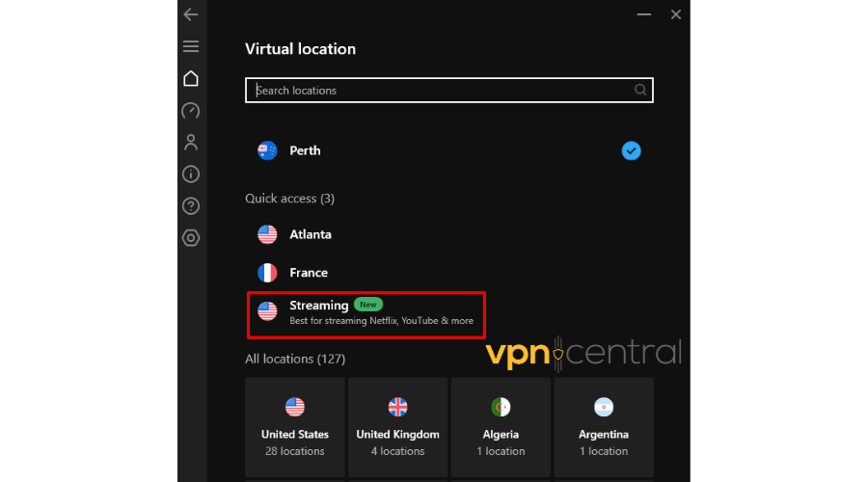Go back using the arrow icon
The image size is (868, 482).
pyautogui.click(x=191, y=14)
